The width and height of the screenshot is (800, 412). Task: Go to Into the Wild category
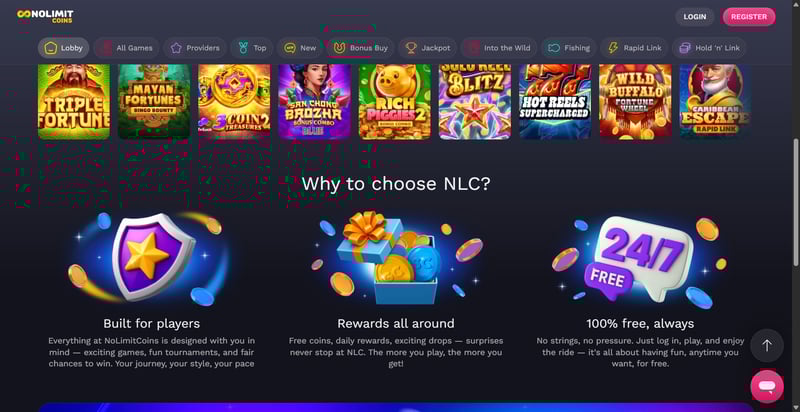click(499, 48)
